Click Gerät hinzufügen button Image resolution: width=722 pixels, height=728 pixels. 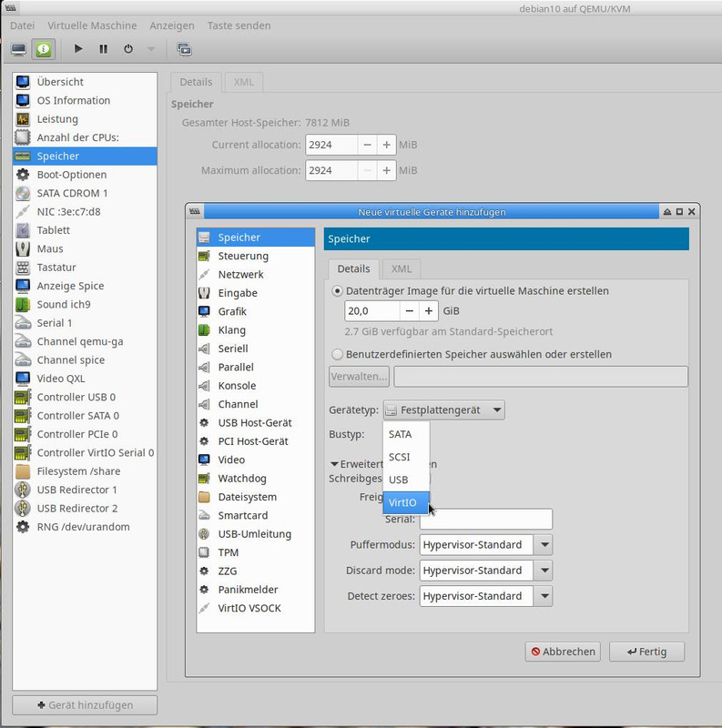[x=85, y=704]
